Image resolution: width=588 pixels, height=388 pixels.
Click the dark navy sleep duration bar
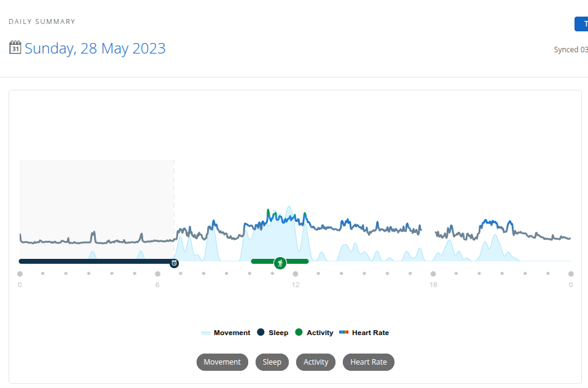pos(96,261)
